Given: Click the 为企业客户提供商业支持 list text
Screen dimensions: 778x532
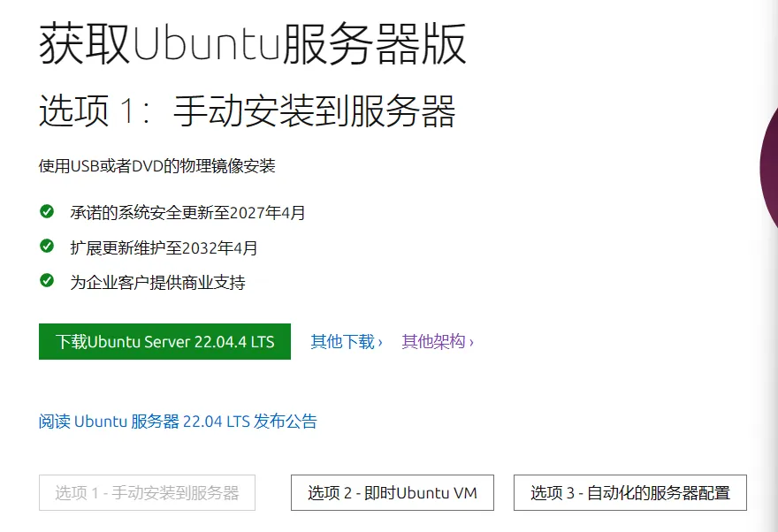Looking at the screenshot, I should 157,283.
